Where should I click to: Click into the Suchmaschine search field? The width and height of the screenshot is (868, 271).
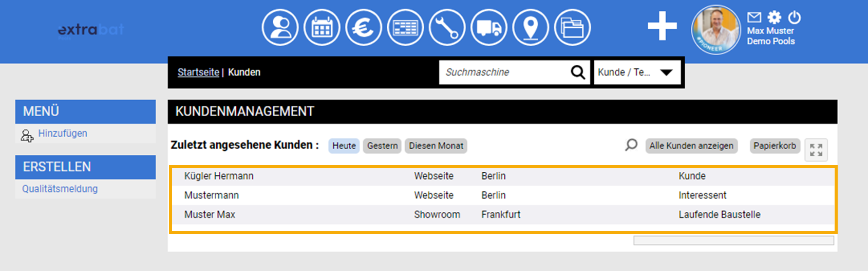(x=503, y=73)
